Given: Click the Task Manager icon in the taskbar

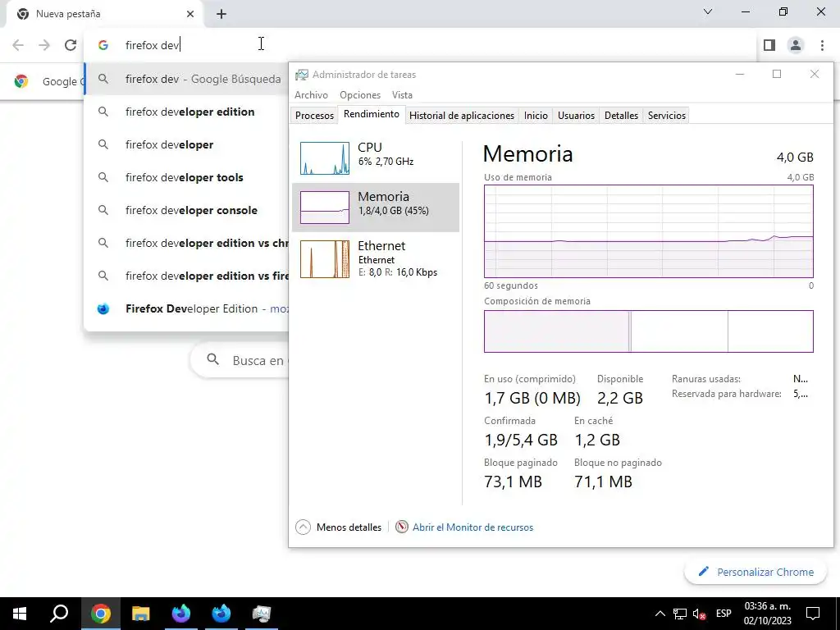Looking at the screenshot, I should [x=262, y=614].
